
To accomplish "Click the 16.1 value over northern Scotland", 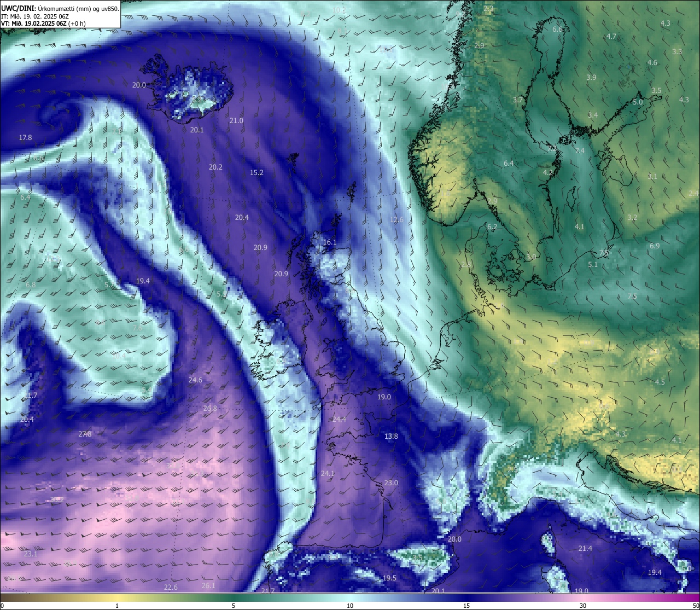I will pos(330,242).
